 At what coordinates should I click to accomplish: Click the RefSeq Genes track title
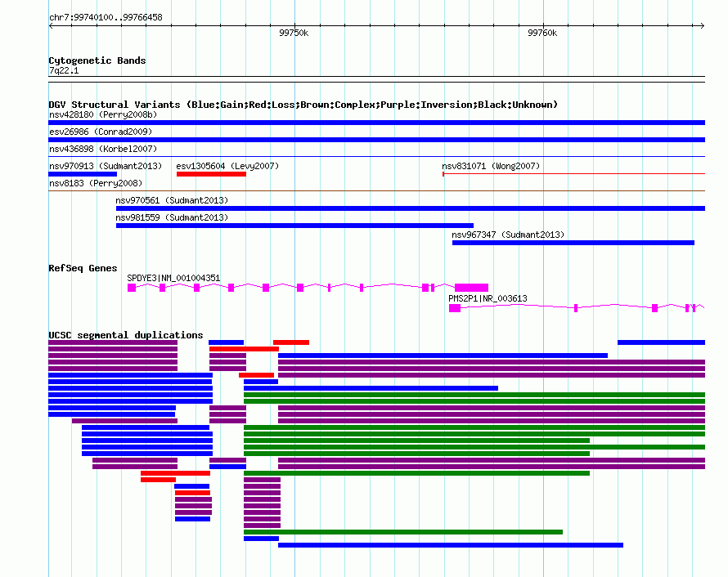(x=83, y=268)
